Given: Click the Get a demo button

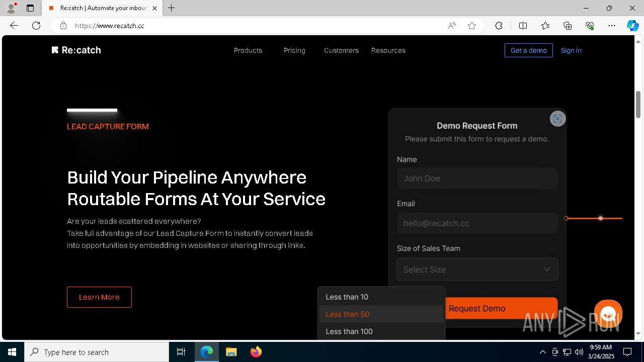Looking at the screenshot, I should (529, 50).
